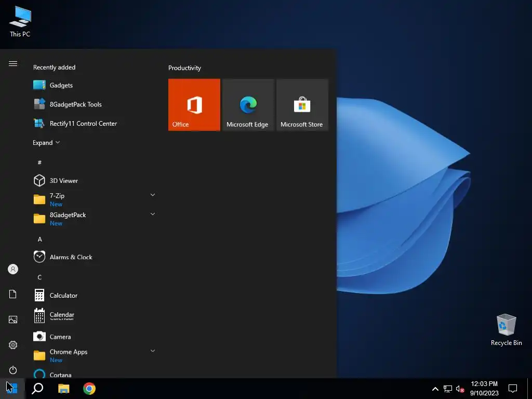The height and width of the screenshot is (399, 532).
Task: Open the Microsoft Edge tile
Action: tap(248, 104)
